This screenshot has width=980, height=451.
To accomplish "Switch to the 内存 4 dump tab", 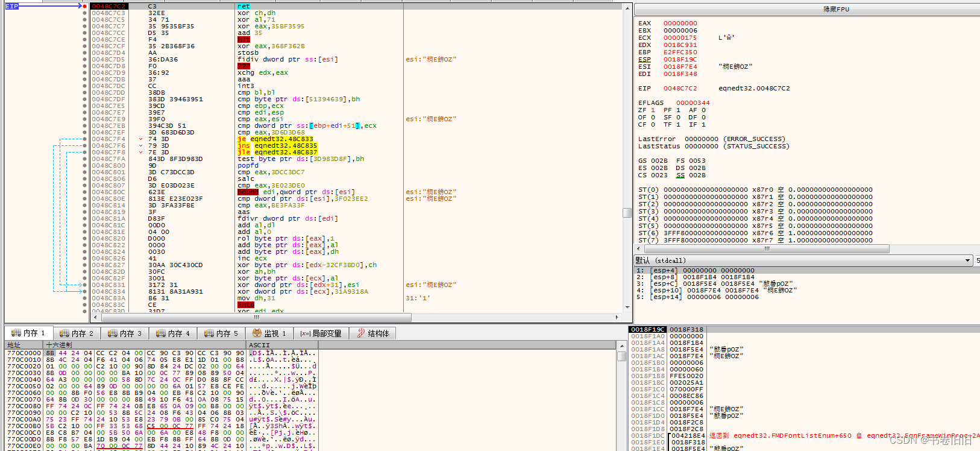I will coord(173,333).
